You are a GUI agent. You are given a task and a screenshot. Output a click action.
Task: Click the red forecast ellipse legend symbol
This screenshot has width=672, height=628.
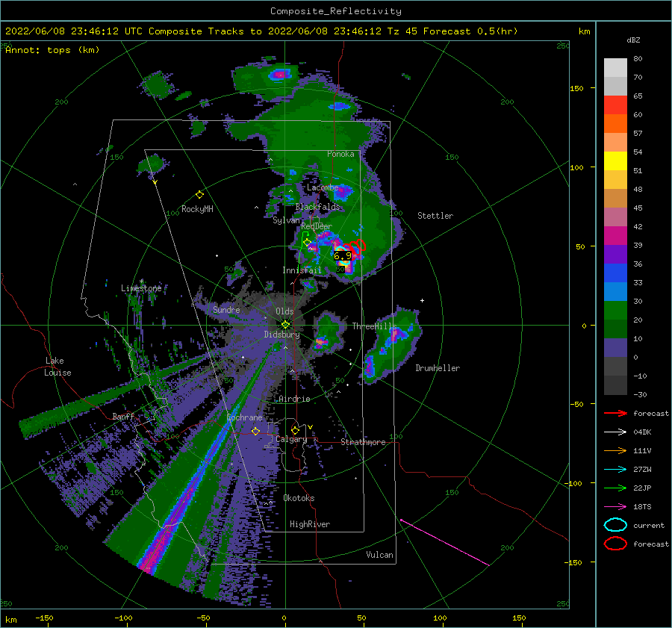615,544
